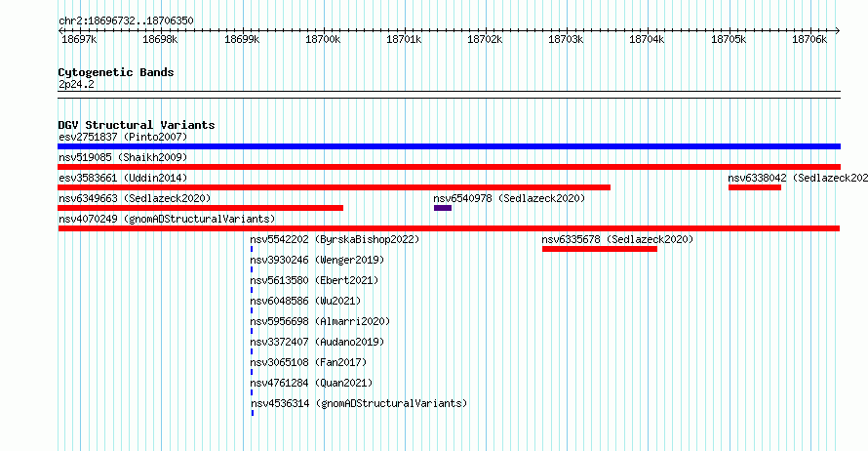The image size is (868, 451).
Task: Open the nsv5956698 (Almarri2020) label
Action: [320, 321]
